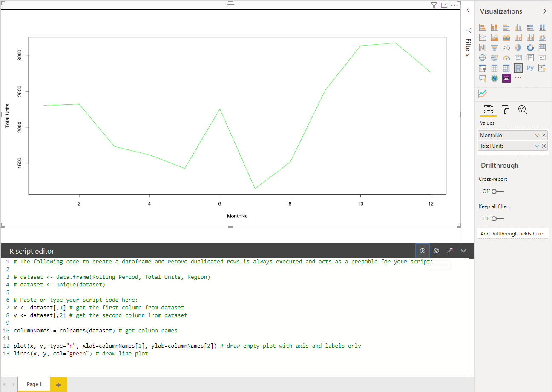Open the Total Units field dropdown

click(x=536, y=146)
